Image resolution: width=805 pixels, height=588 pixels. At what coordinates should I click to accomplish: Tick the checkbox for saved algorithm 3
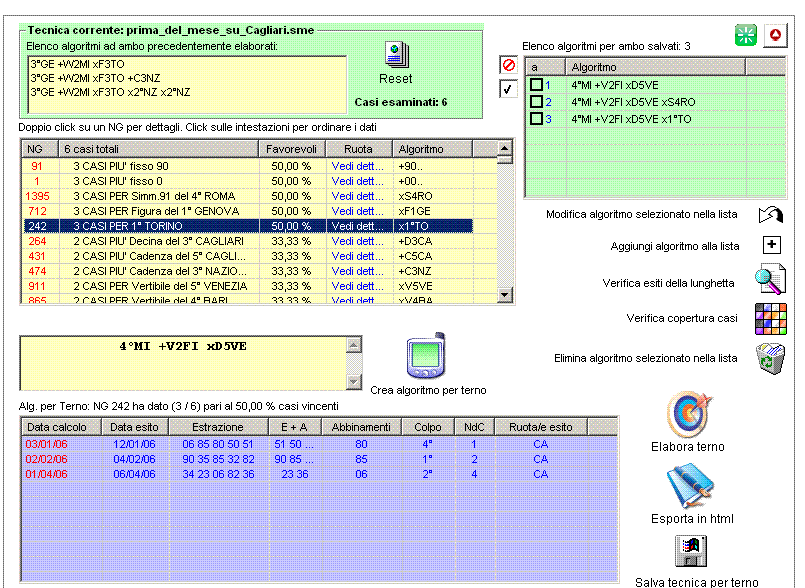pos(536,119)
